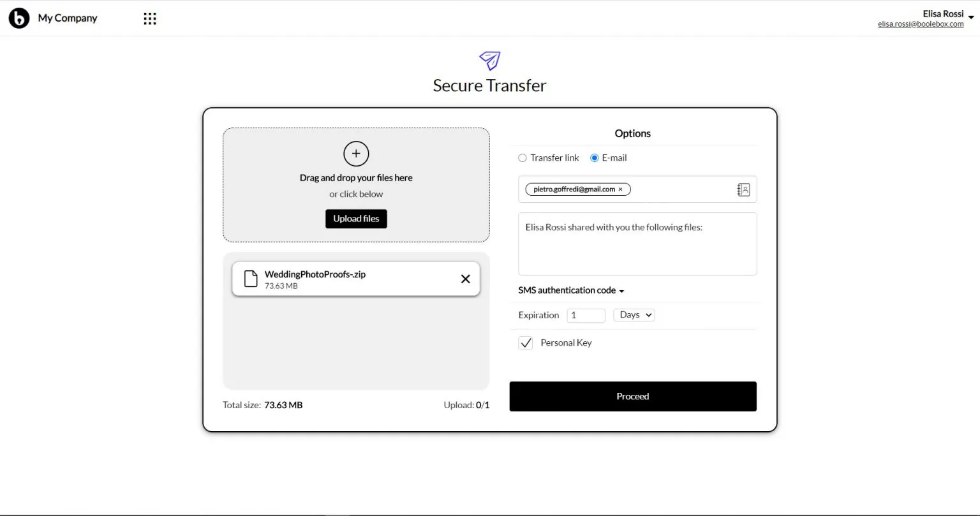Open the Days expiration unit dropdown

pos(634,315)
